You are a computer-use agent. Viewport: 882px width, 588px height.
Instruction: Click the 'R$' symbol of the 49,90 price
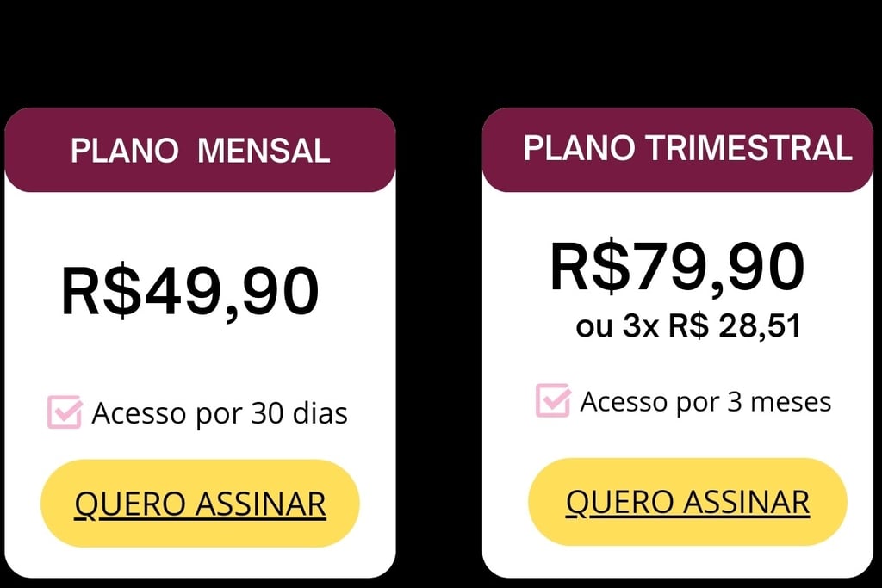(102, 292)
